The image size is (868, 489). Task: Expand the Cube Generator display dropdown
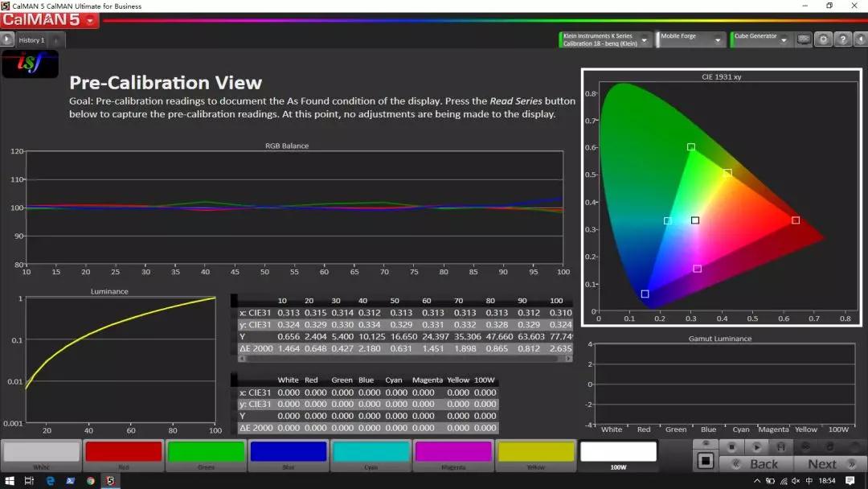[783, 39]
